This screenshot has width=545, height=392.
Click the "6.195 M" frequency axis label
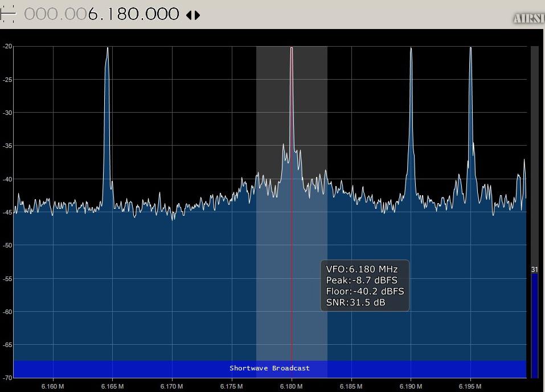point(470,386)
